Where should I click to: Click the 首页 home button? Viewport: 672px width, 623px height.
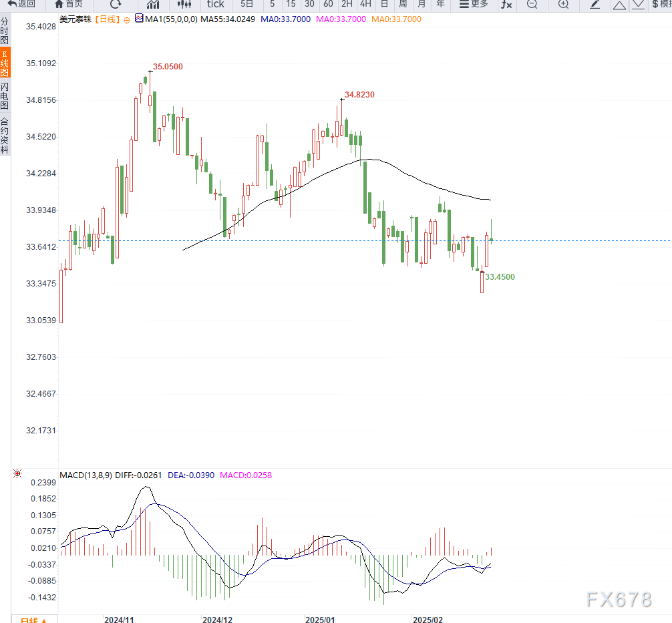(x=69, y=5)
